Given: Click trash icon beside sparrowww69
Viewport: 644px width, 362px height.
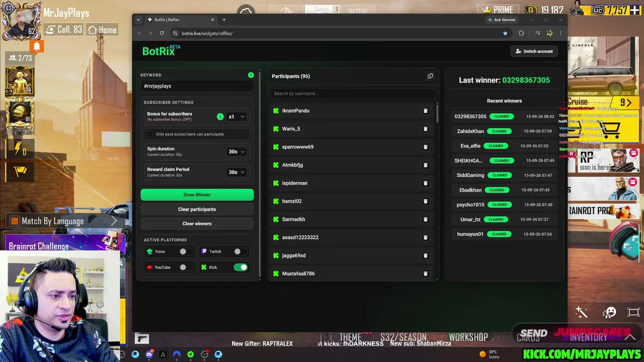Looking at the screenshot, I should coord(425,147).
